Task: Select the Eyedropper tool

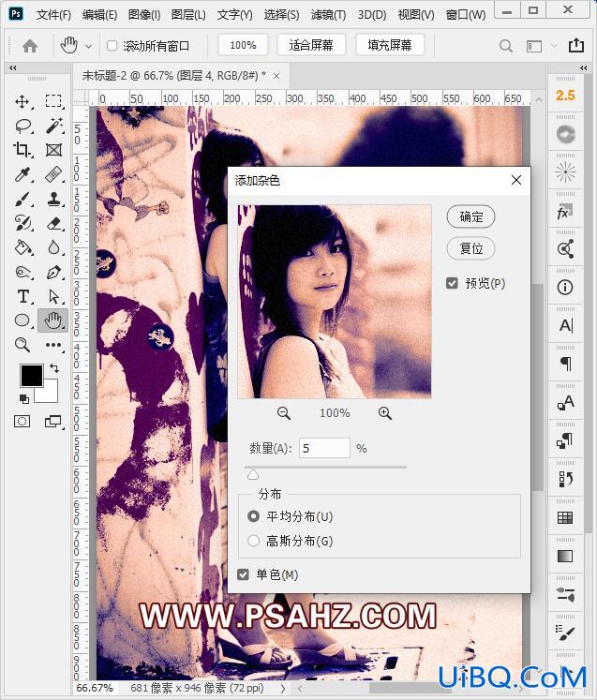Action: (x=22, y=174)
